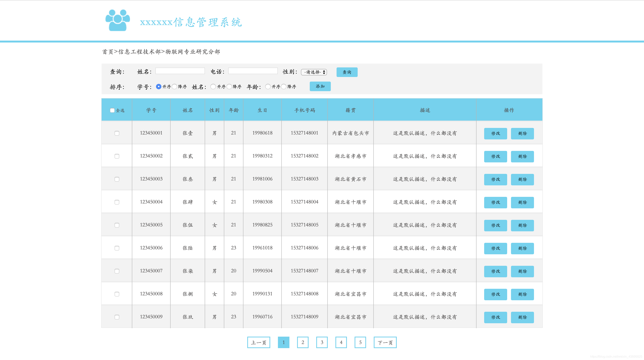Click the 首页 breadcrumb link

tap(108, 52)
